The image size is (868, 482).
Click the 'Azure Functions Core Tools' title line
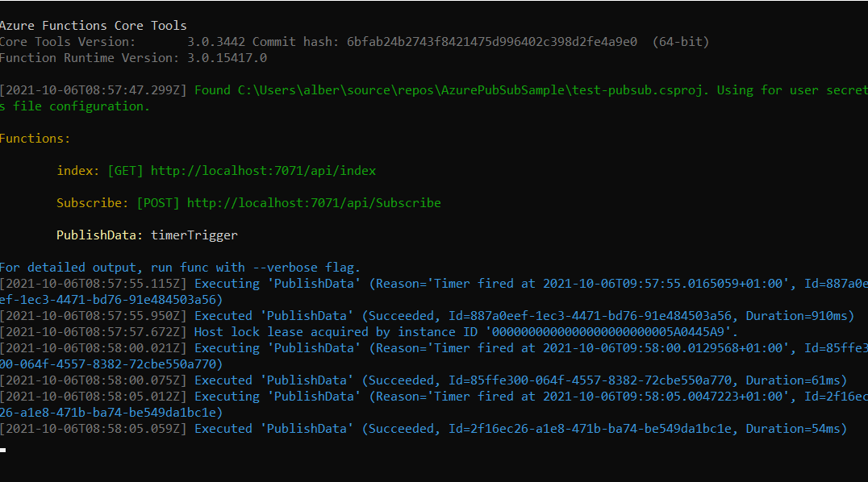click(94, 26)
